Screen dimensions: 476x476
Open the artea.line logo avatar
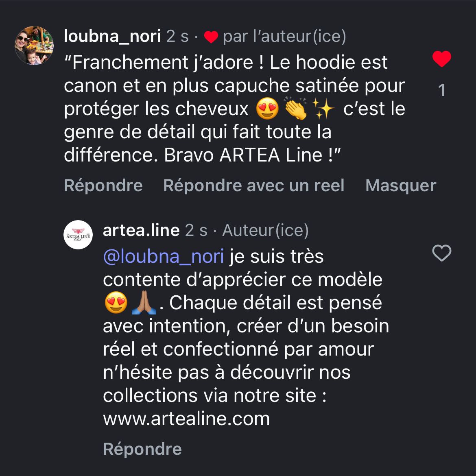pyautogui.click(x=78, y=235)
